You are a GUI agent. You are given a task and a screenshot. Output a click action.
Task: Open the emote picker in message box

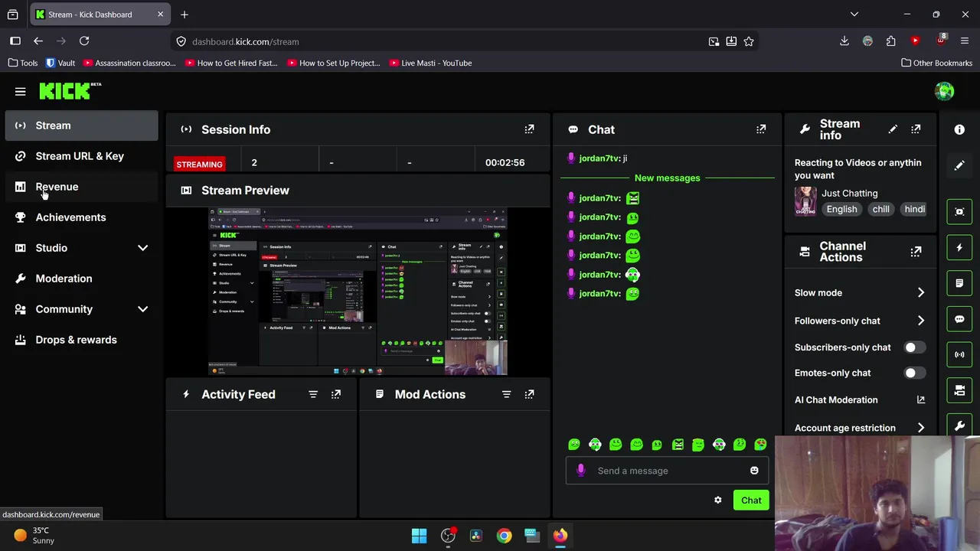(x=754, y=471)
